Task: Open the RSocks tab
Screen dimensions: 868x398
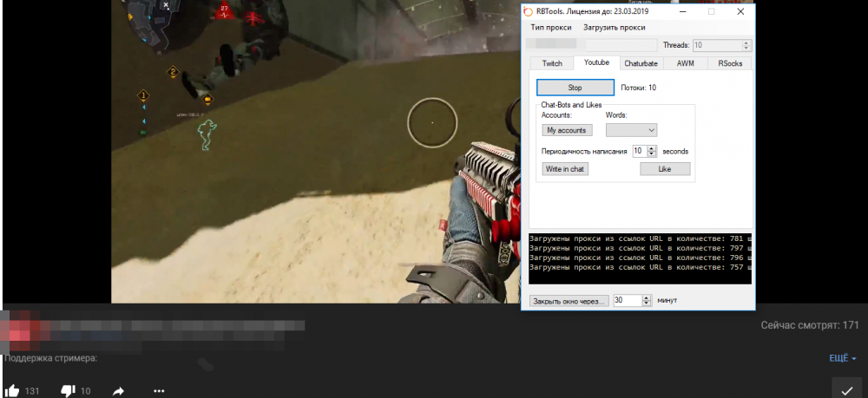Action: (729, 63)
